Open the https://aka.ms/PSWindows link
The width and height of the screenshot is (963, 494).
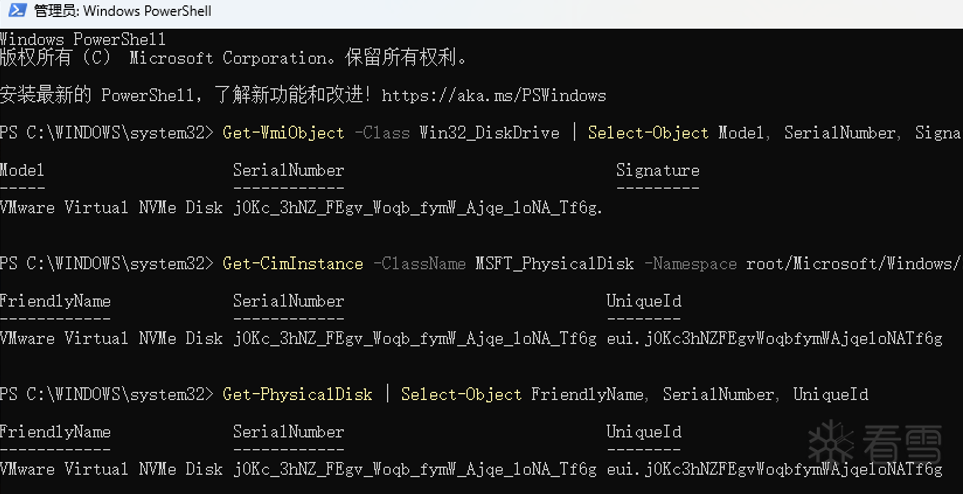pyautogui.click(x=493, y=96)
